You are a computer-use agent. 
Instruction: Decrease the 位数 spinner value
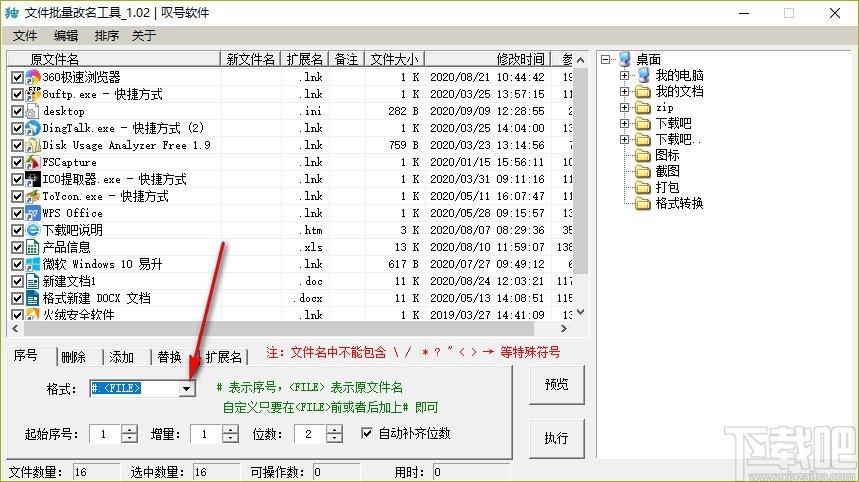coord(334,438)
